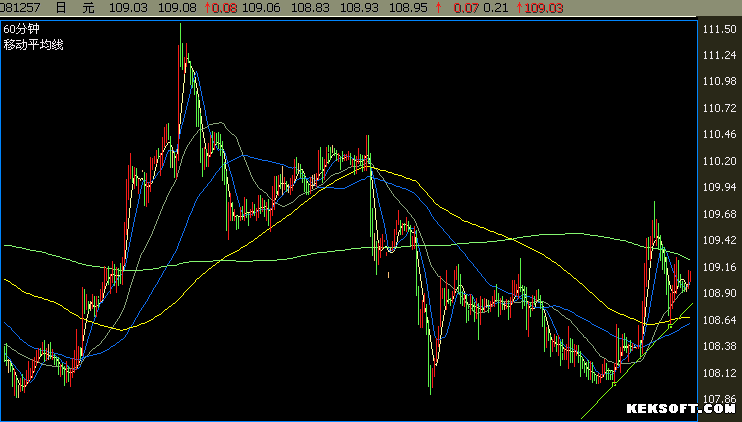Image resolution: width=742 pixels, height=422 pixels.
Task: Click the 110.72 price axis label
Action: click(719, 108)
